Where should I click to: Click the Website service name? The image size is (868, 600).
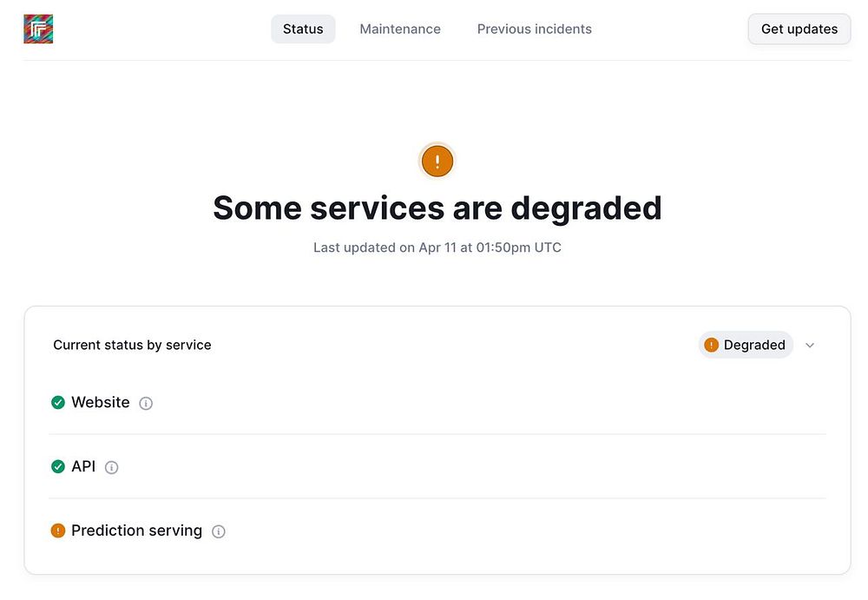pyautogui.click(x=101, y=402)
